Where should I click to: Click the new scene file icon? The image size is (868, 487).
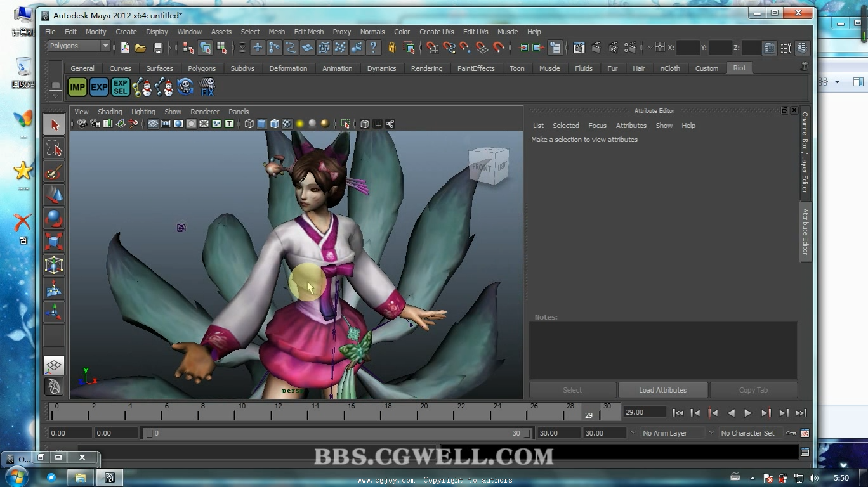pyautogui.click(x=125, y=48)
